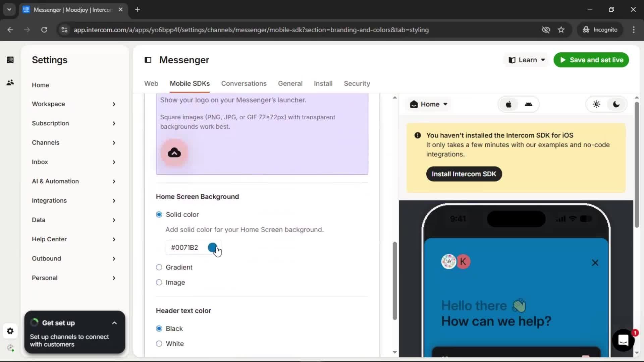644x362 pixels.
Task: Click the browser address bar URL
Action: pyautogui.click(x=251, y=30)
